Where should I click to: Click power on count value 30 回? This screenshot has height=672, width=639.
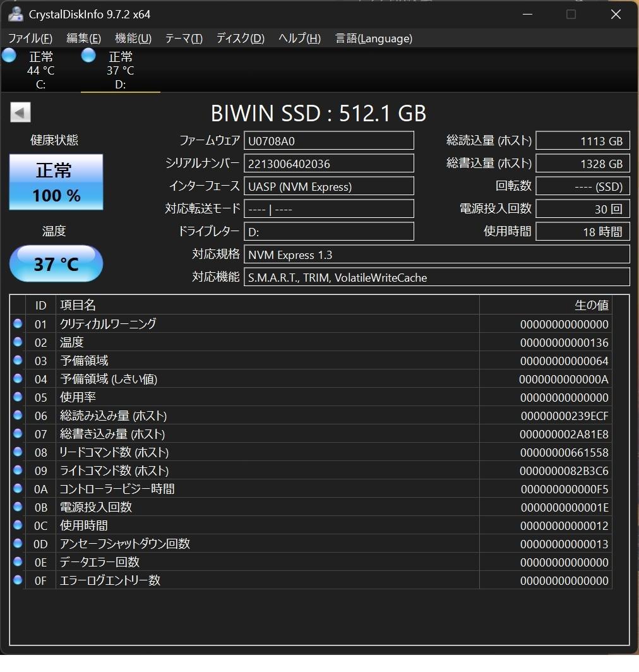pyautogui.click(x=583, y=208)
